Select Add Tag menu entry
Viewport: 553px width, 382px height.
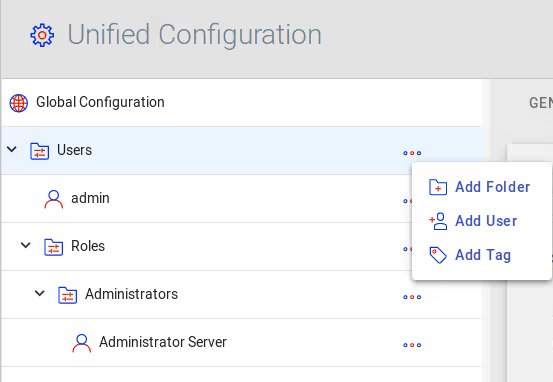coord(482,255)
